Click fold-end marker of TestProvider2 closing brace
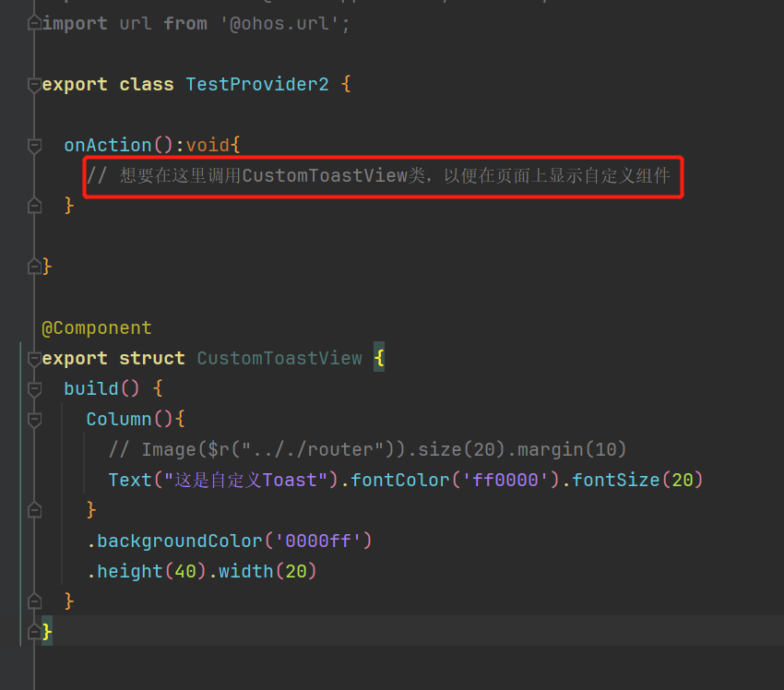The height and width of the screenshot is (690, 784). coord(34,266)
